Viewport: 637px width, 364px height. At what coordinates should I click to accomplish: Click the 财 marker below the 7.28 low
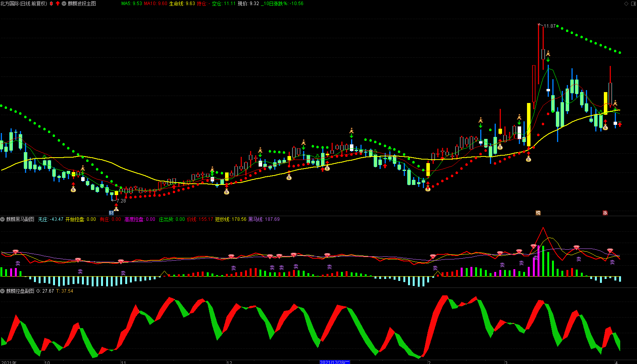[x=111, y=213]
